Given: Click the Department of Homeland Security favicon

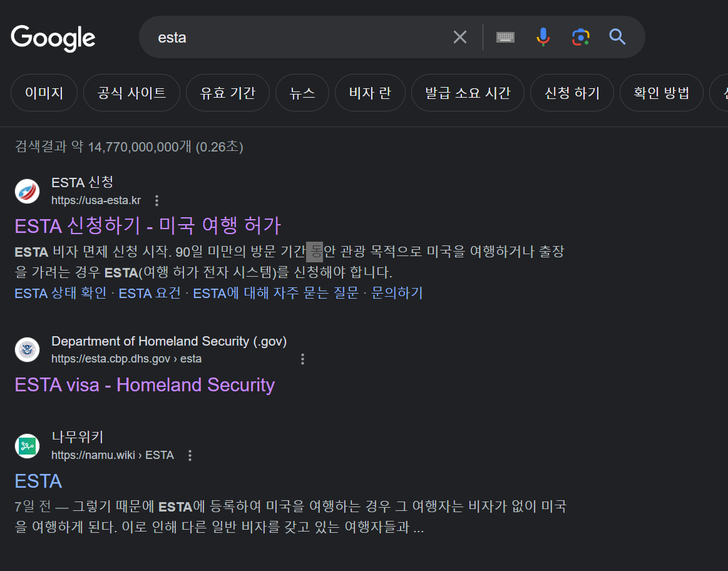Looking at the screenshot, I should [27, 350].
